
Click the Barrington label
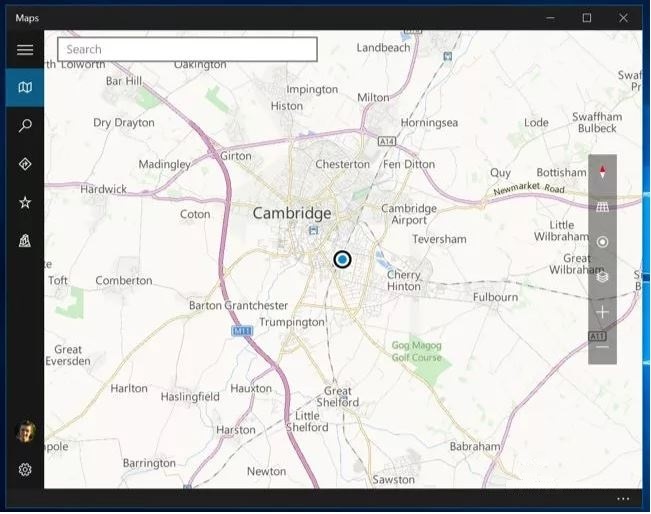click(x=149, y=463)
